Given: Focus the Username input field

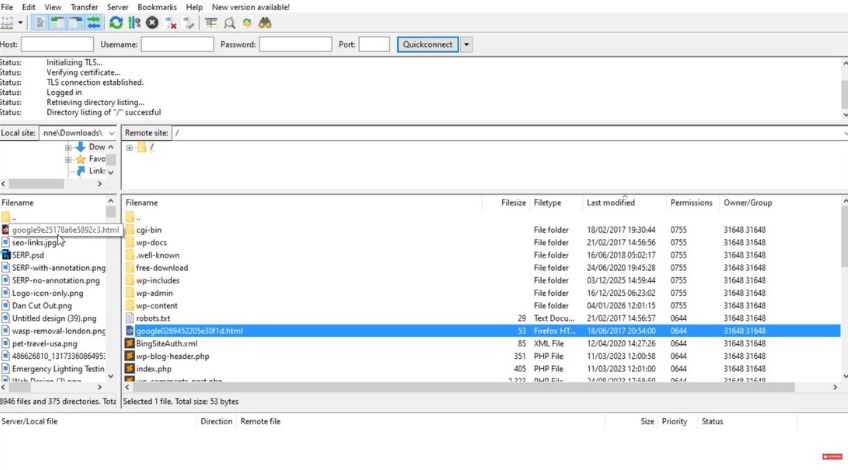Looking at the screenshot, I should point(177,44).
